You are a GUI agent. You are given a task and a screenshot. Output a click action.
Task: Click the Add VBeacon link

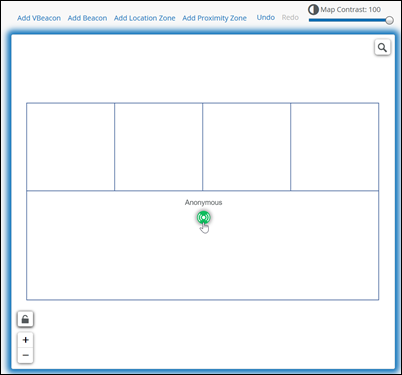pos(39,18)
